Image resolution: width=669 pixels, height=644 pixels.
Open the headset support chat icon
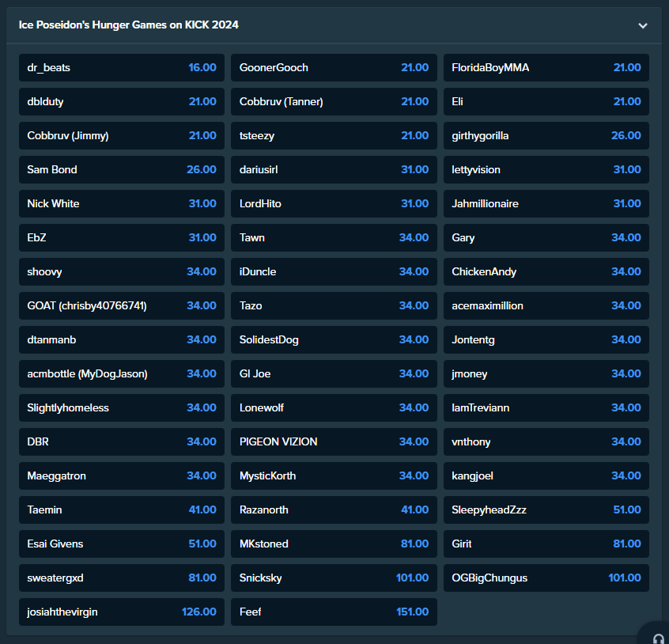(658, 638)
